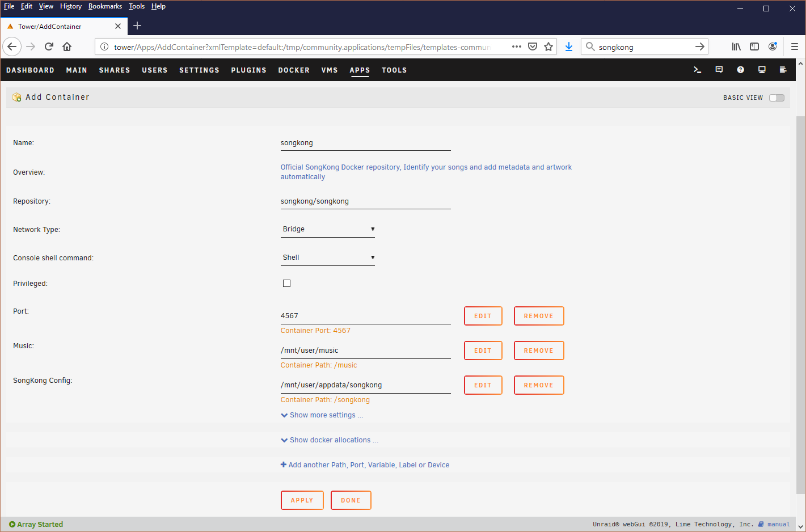Remove the Port 4567 setting

pos(539,316)
